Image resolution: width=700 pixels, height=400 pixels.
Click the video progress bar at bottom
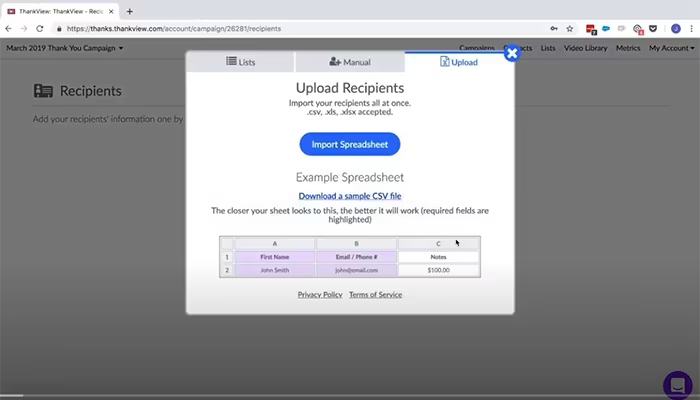(x=350, y=396)
